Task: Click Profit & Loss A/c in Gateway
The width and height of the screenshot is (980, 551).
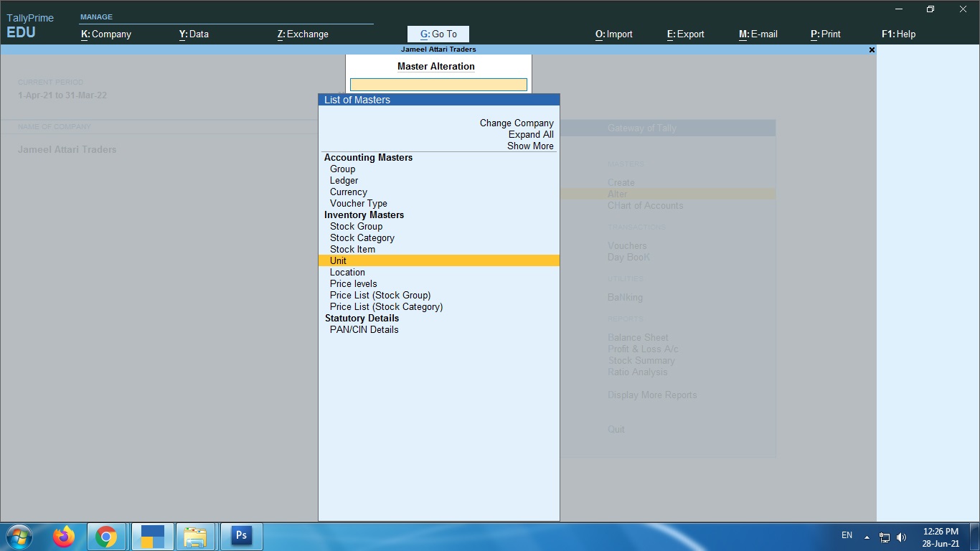Action: click(643, 349)
